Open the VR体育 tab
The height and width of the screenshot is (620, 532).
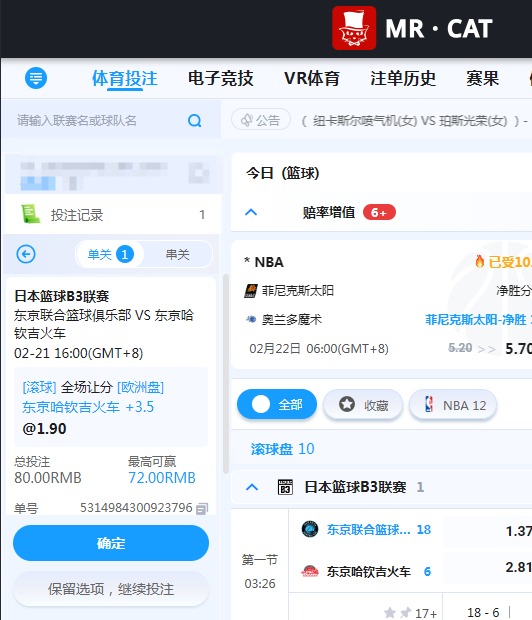[x=312, y=78]
